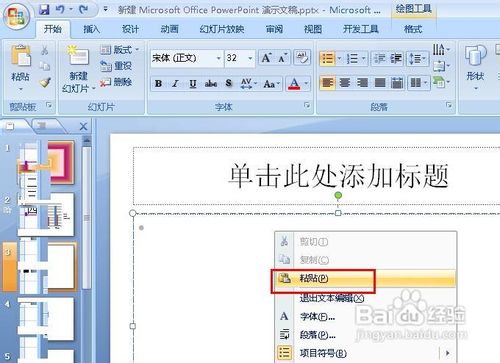500x363 pixels.
Task: Open the slide Layout (版式) menu
Action: pyautogui.click(x=120, y=50)
